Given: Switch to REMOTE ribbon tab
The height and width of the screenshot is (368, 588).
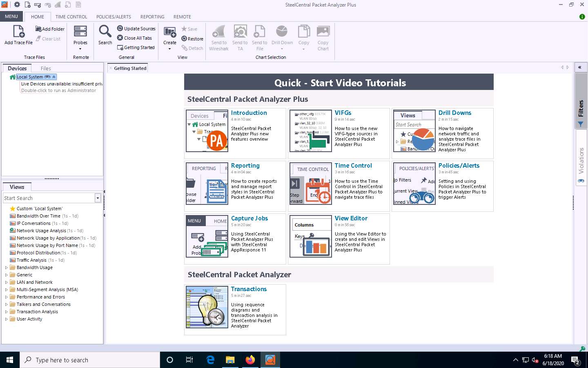Looking at the screenshot, I should pos(182,17).
